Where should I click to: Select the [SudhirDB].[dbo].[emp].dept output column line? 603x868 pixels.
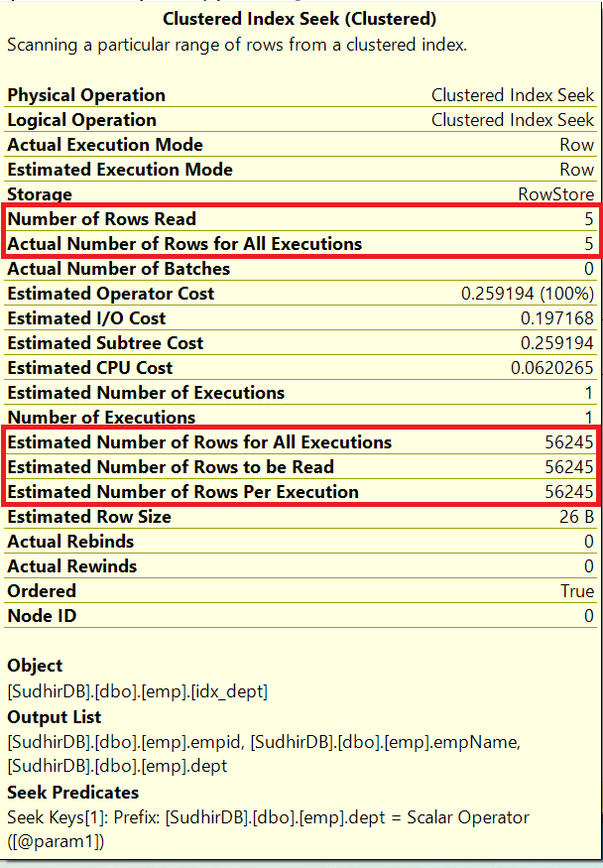pos(117,766)
